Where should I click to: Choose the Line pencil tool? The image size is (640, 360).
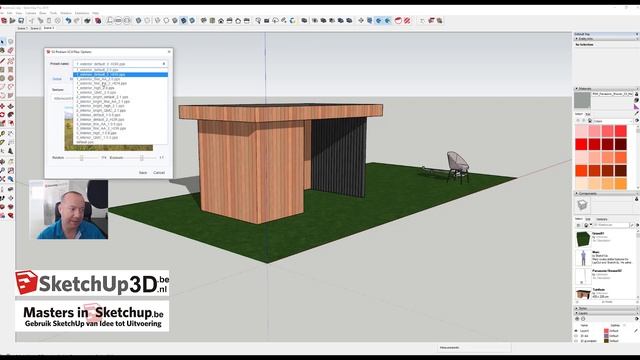pyautogui.click(x=2, y=60)
